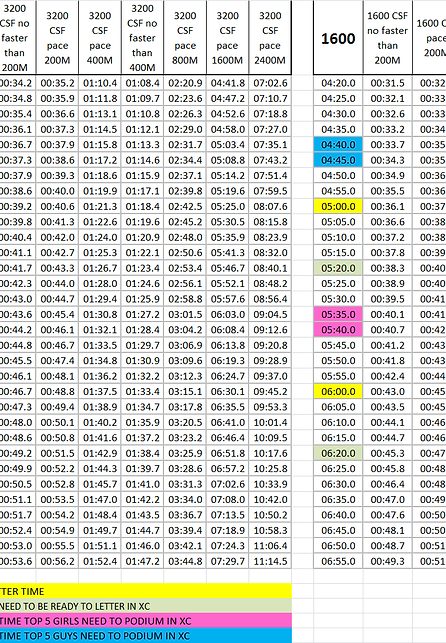The width and height of the screenshot is (446, 643).
Task: Select cell 01:10.4 in 400M pace column
Action: 100,83
